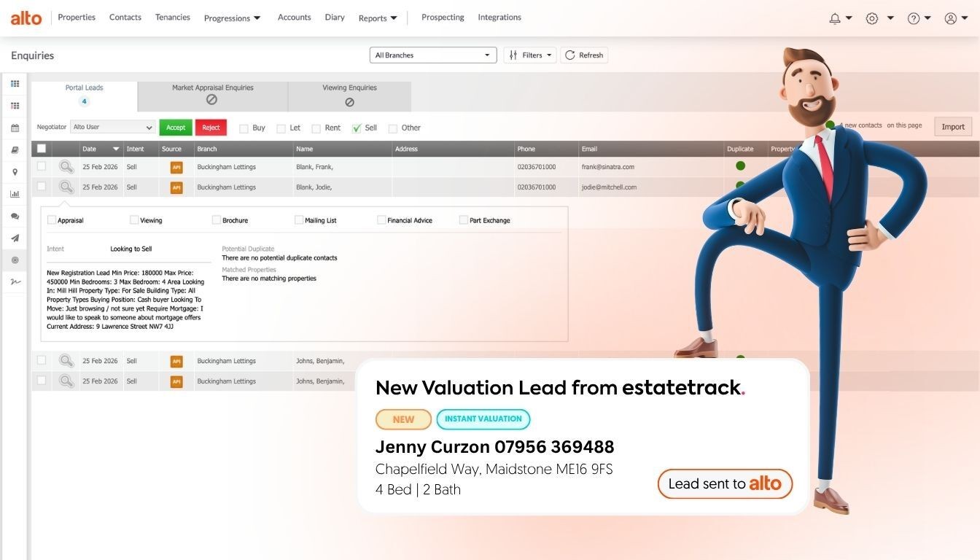Open the bullseye enquiries icon in sidebar
Viewport: 980px width, 560px height.
[x=15, y=260]
